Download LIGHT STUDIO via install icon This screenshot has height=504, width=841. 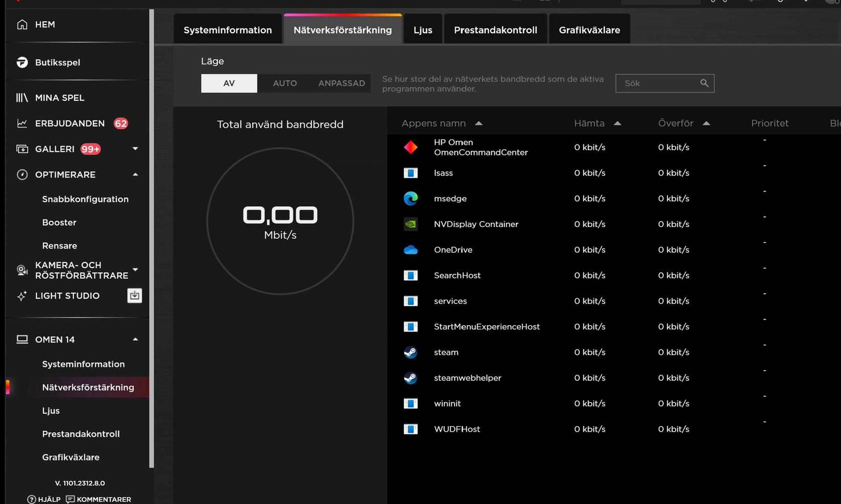pyautogui.click(x=135, y=296)
